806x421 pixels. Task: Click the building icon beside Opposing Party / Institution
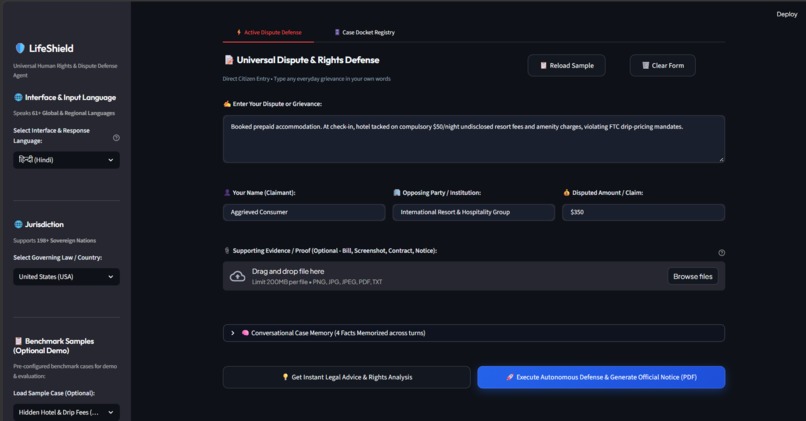pyautogui.click(x=397, y=193)
